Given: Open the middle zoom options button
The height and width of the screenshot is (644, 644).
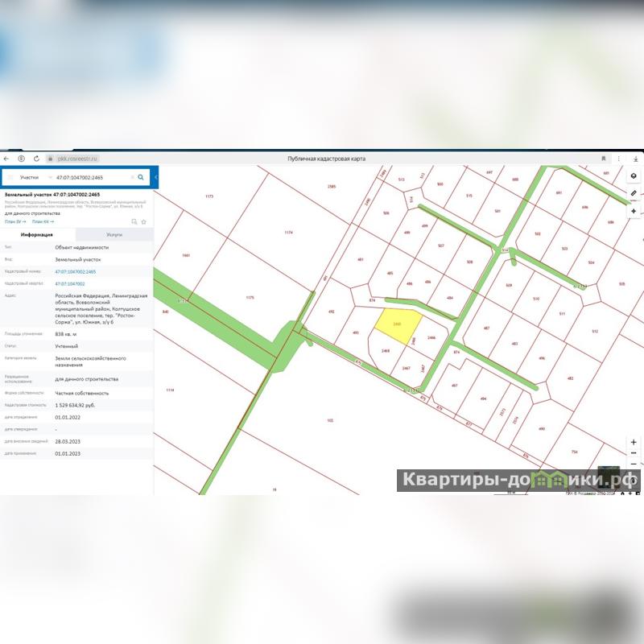Looking at the screenshot, I should (634, 453).
